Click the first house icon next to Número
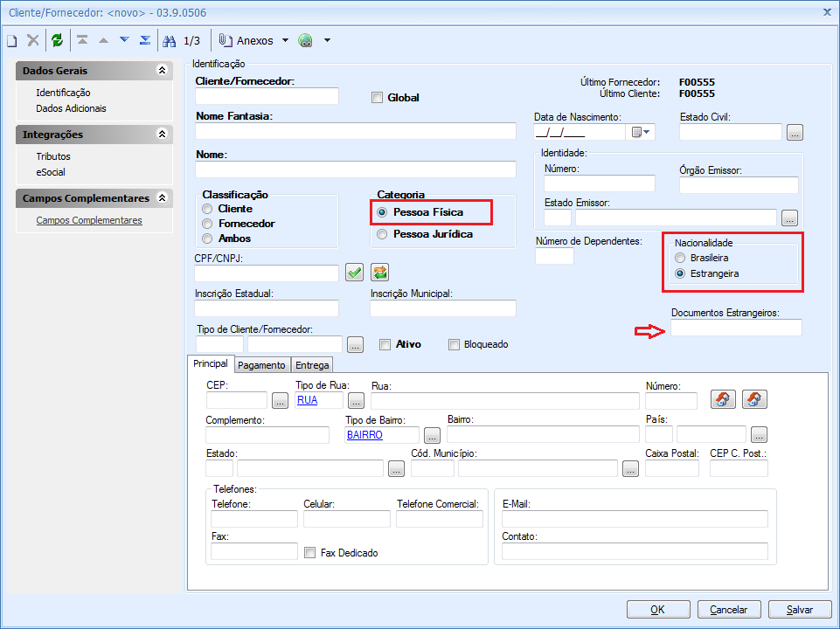Image resolution: width=840 pixels, height=629 pixels. (x=723, y=399)
